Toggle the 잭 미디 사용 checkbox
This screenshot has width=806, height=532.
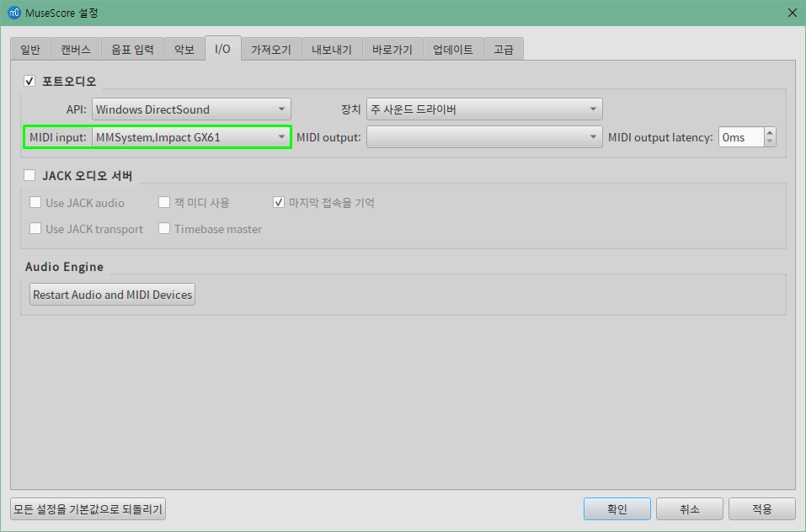point(164,202)
